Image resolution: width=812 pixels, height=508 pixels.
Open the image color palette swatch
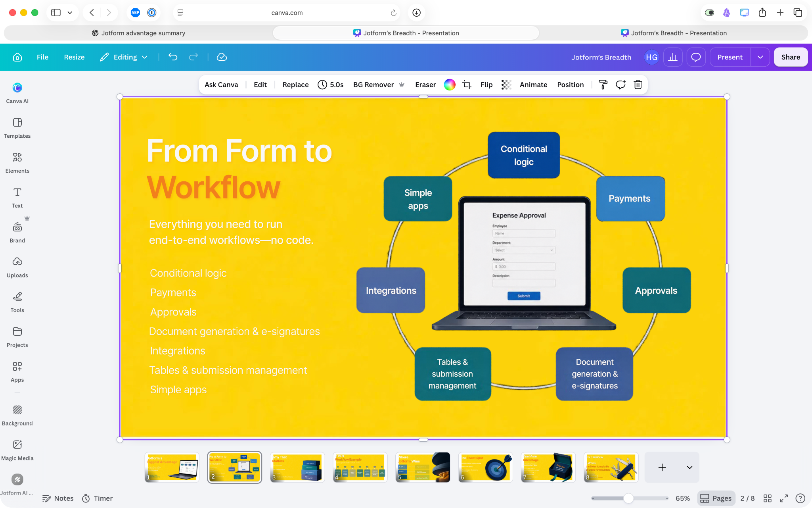[x=450, y=85]
